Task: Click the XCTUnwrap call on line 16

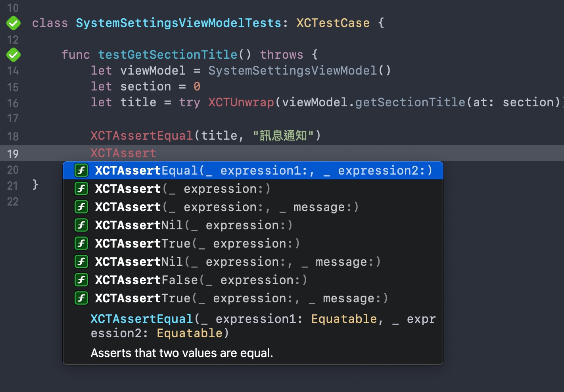Action: point(241,102)
